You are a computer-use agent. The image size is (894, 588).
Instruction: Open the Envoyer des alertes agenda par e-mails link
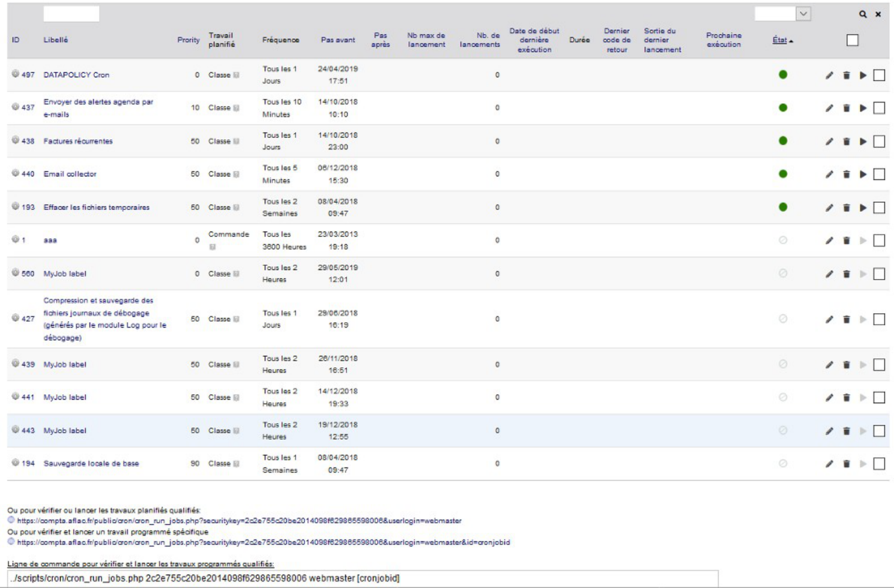(98, 108)
